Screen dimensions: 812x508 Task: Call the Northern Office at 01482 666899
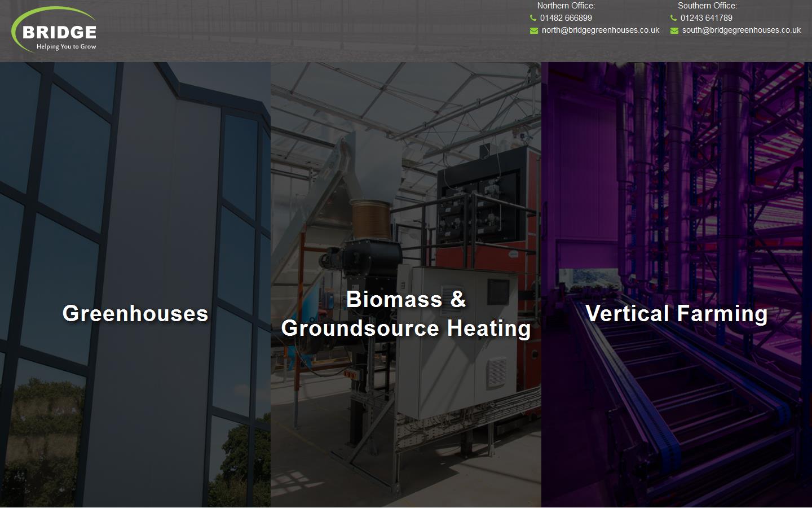[565, 18]
